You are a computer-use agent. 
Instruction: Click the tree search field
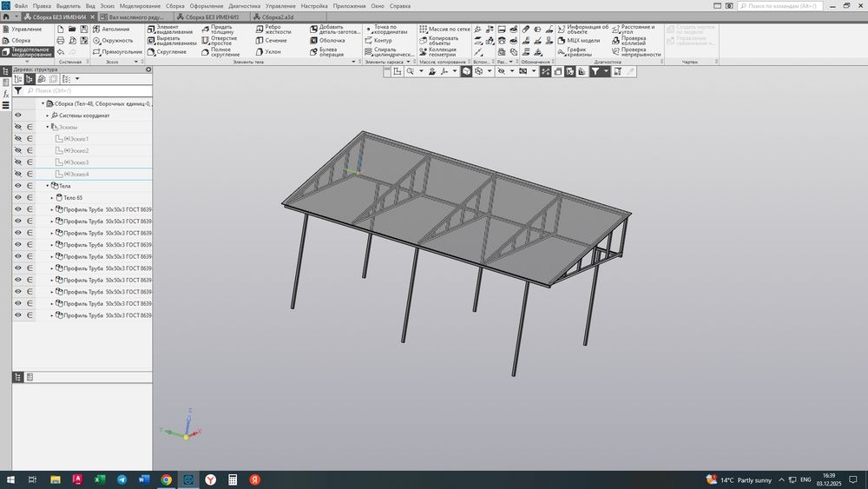pos(89,90)
